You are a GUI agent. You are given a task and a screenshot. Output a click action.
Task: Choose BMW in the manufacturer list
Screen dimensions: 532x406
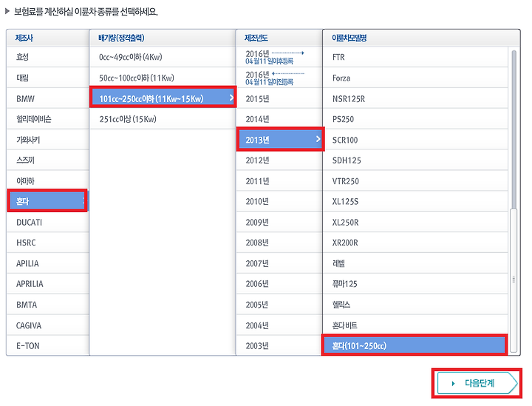48,98
